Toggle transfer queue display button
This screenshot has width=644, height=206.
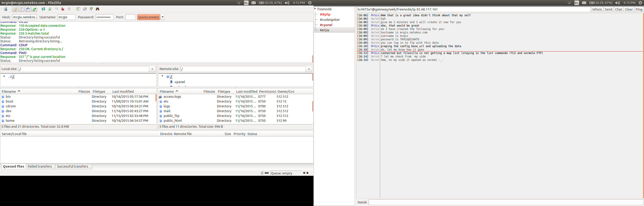(34, 9)
